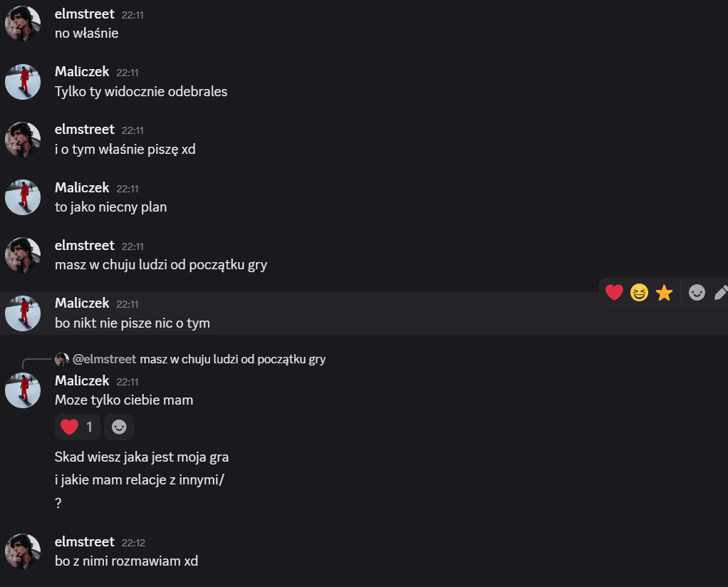Open emoji picker from message hover toolbar
The width and height of the screenshot is (728, 587).
pyautogui.click(x=697, y=292)
